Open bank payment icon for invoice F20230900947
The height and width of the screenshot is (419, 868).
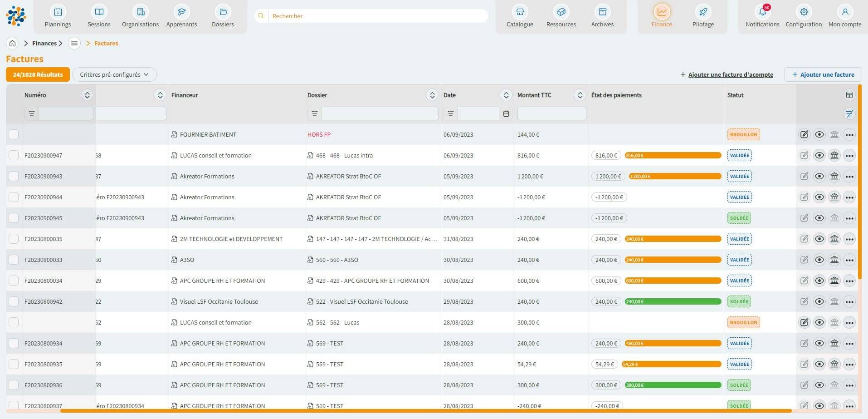pos(834,155)
